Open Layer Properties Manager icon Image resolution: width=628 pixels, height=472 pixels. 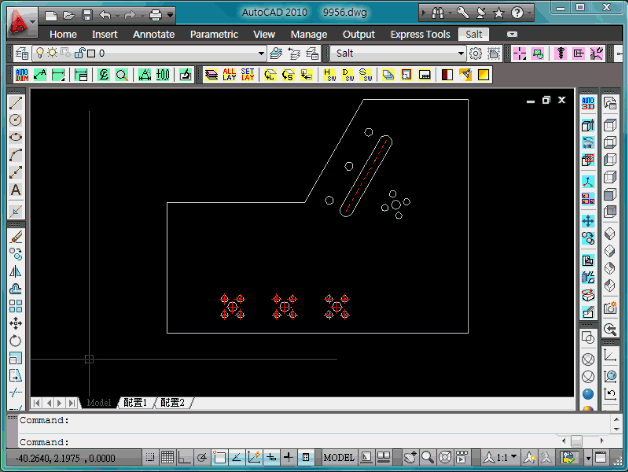(22, 53)
